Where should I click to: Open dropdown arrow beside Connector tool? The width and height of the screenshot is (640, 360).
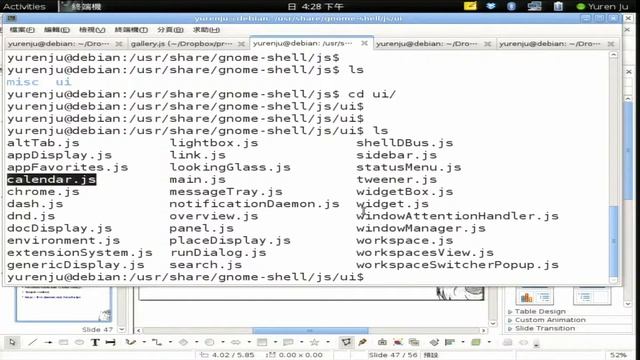(170, 342)
